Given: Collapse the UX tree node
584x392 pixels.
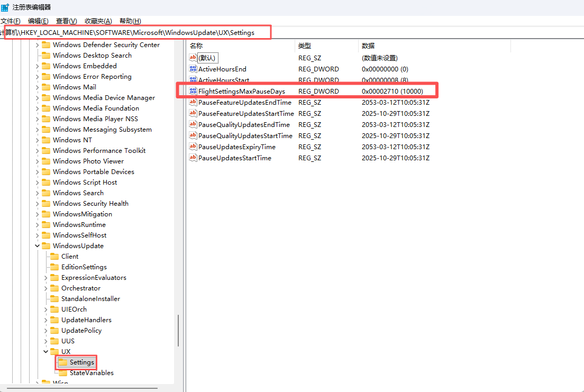Looking at the screenshot, I should tap(46, 352).
